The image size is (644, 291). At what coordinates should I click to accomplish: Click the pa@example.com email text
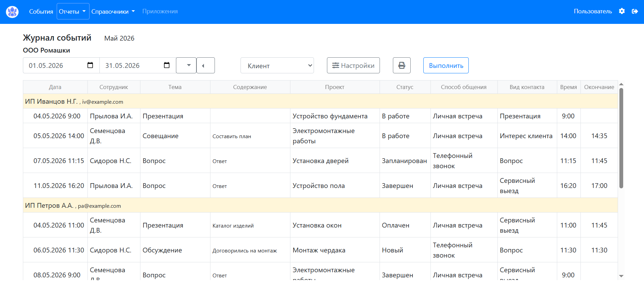[99, 206]
